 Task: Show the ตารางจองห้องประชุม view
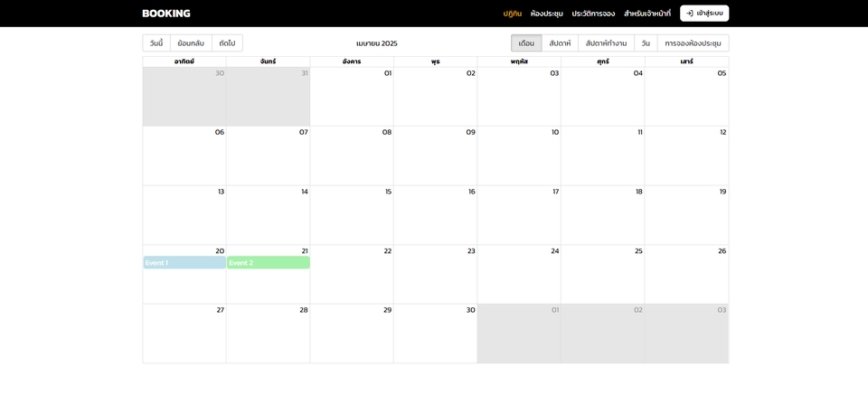[x=693, y=43]
